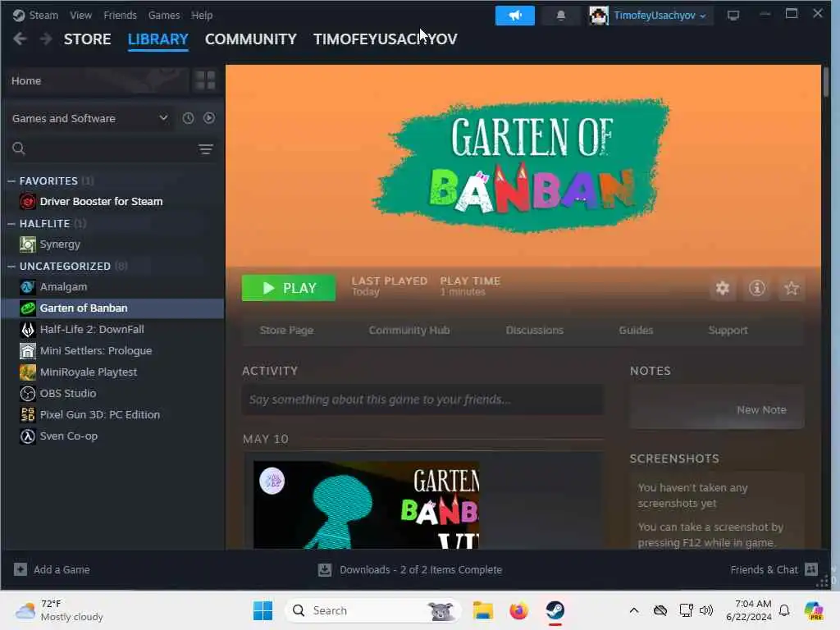The height and width of the screenshot is (630, 840).
Task: Click the library search field
Action: (x=101, y=149)
